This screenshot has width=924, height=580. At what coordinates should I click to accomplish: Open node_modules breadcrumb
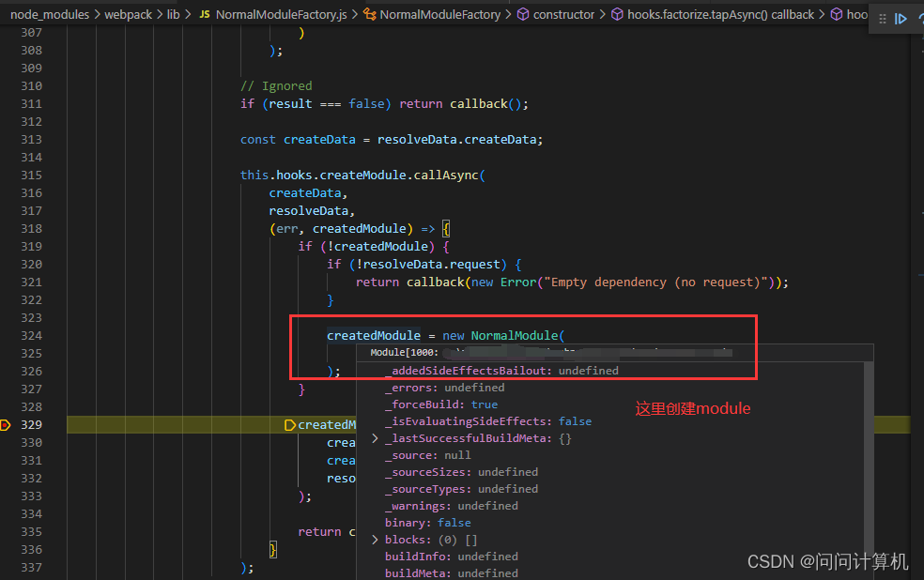pos(50,14)
